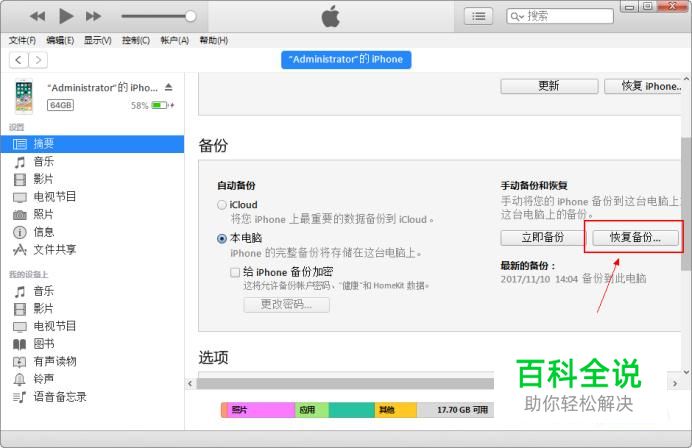Click the 恢复 iPhone button
The image size is (692, 448).
coord(643,86)
